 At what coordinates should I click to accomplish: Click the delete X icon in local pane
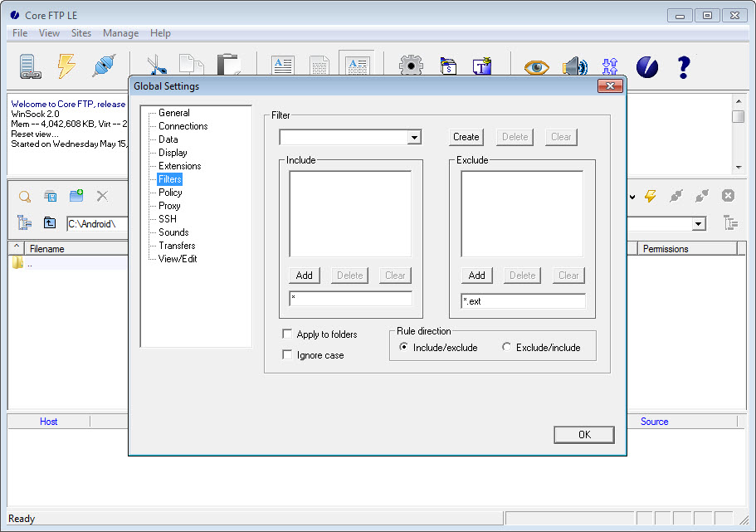[102, 196]
